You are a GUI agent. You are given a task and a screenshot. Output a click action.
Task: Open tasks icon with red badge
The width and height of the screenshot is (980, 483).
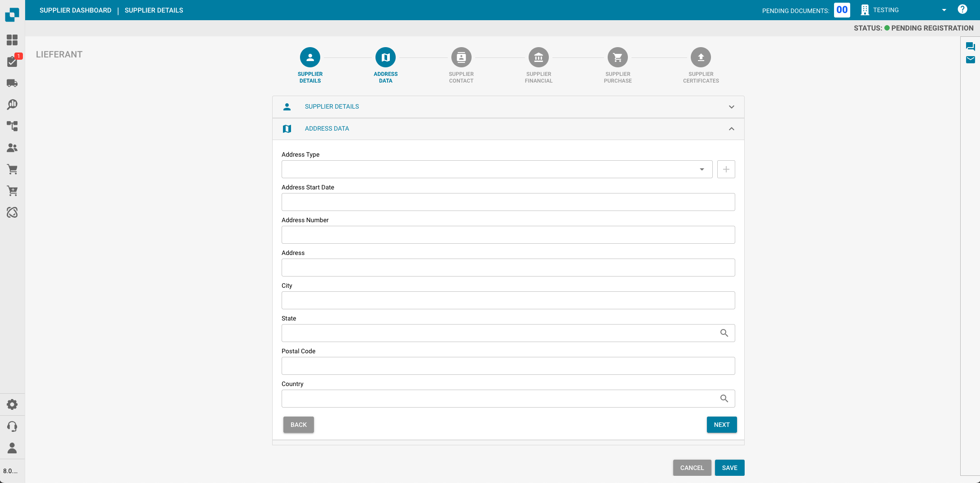point(12,61)
